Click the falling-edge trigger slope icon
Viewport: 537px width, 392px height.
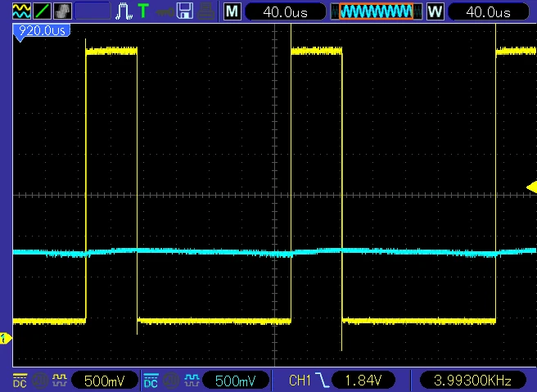(323, 381)
